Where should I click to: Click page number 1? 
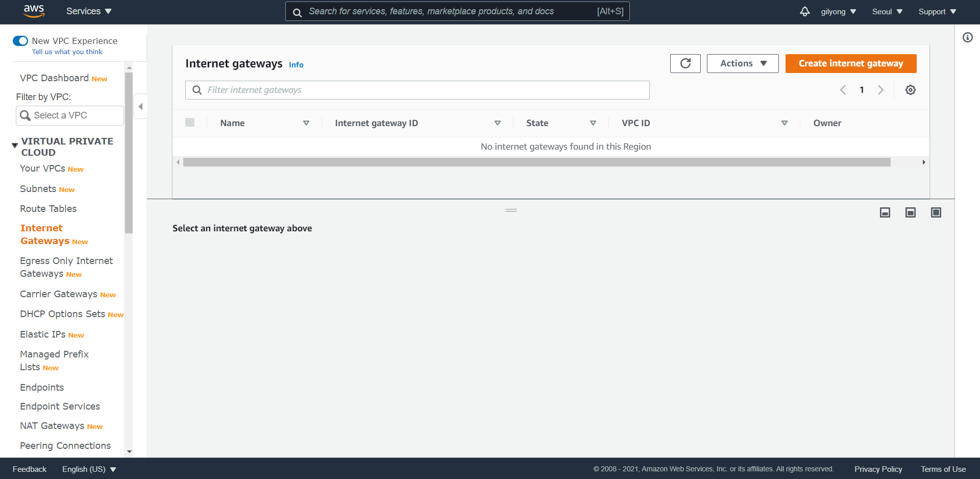pyautogui.click(x=862, y=90)
